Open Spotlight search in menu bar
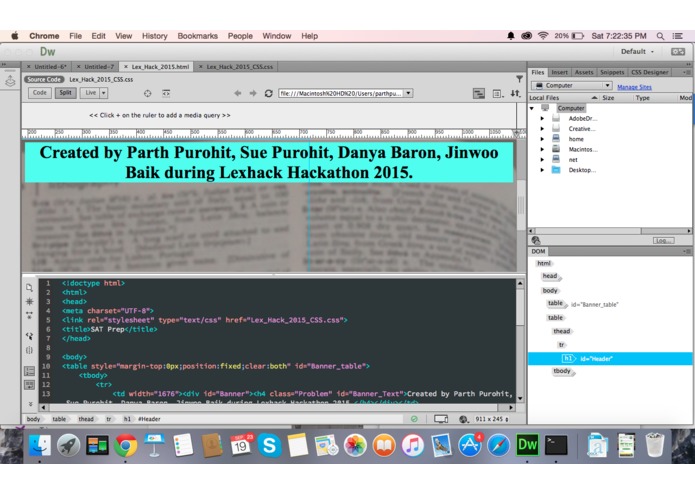Screen dimensions: 695x494 660,36
